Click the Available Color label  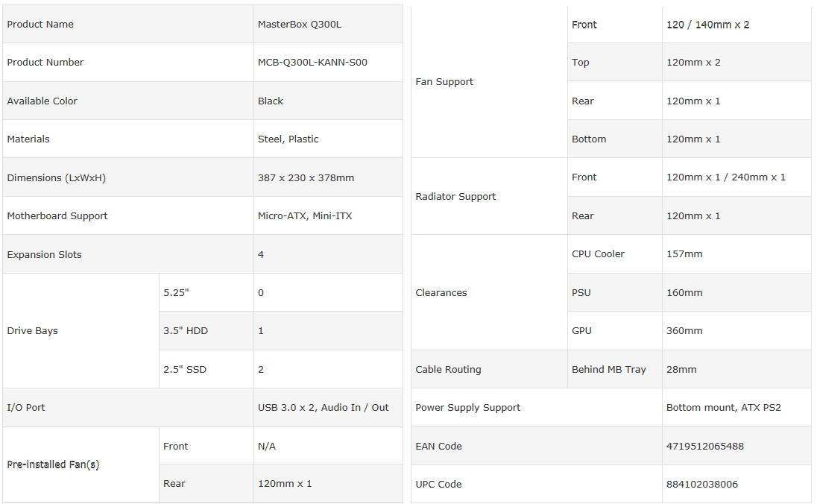pos(42,101)
